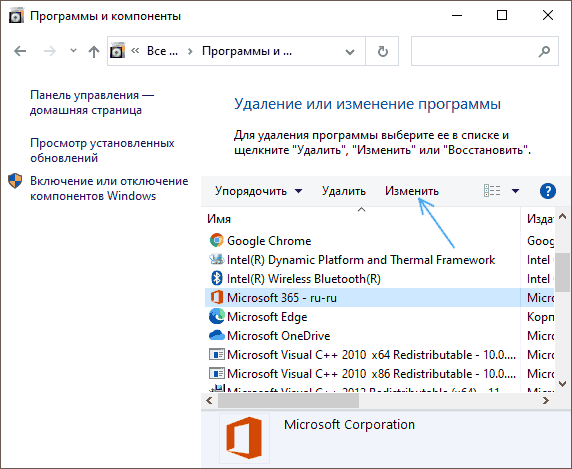
Task: Click the horizontal scrollbar right arrow
Action: click(546, 400)
